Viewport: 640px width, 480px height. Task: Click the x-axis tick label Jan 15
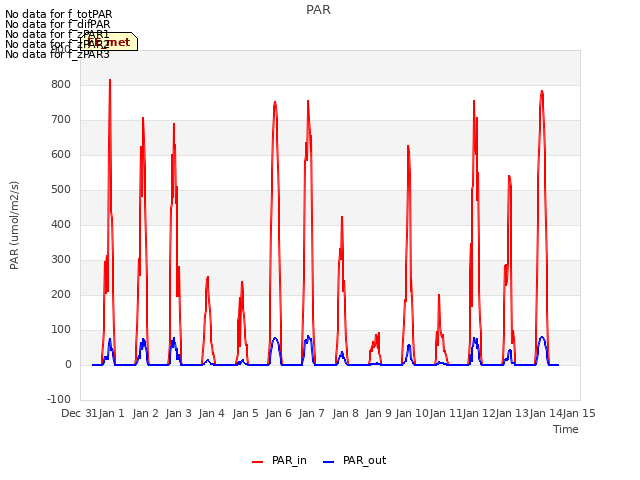579,413
